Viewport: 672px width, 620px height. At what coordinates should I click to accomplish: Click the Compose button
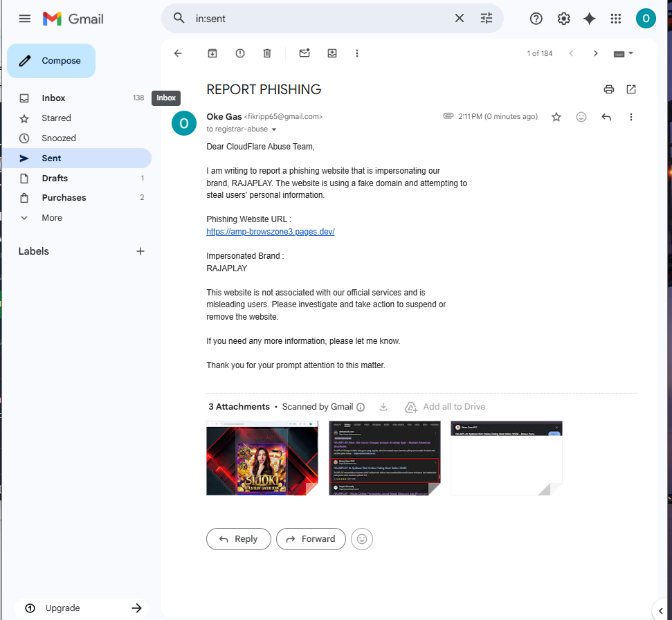pyautogui.click(x=51, y=61)
